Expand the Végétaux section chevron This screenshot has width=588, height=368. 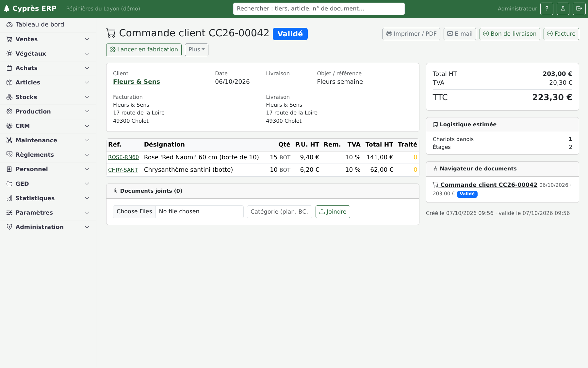(87, 54)
